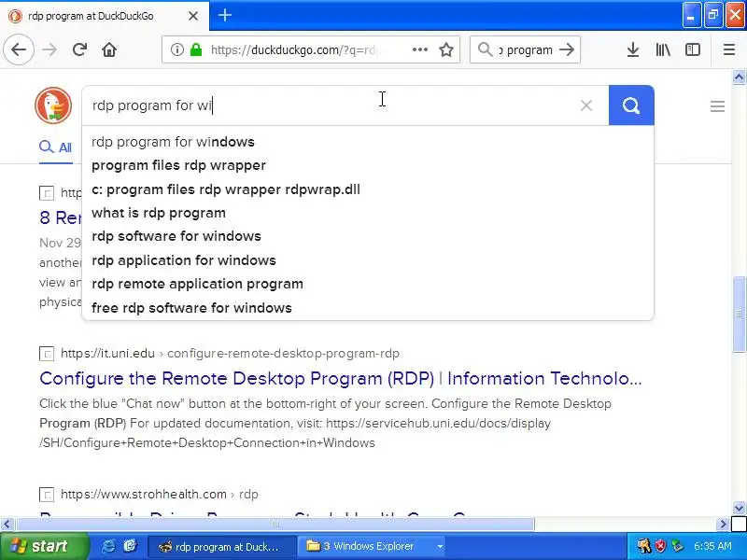Image resolution: width=747 pixels, height=560 pixels.
Task: Pick suggestion 'rdp application for windows'
Action: coord(368,260)
